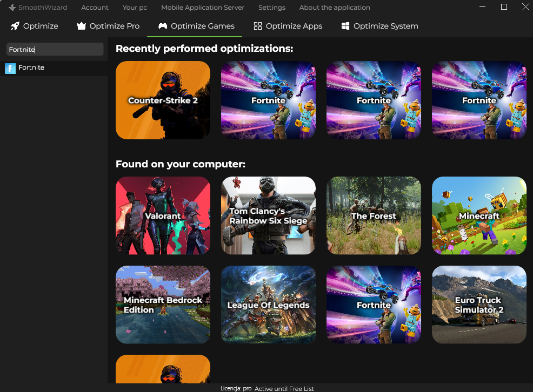Click the Fortnite F icon in search results

tap(10, 68)
